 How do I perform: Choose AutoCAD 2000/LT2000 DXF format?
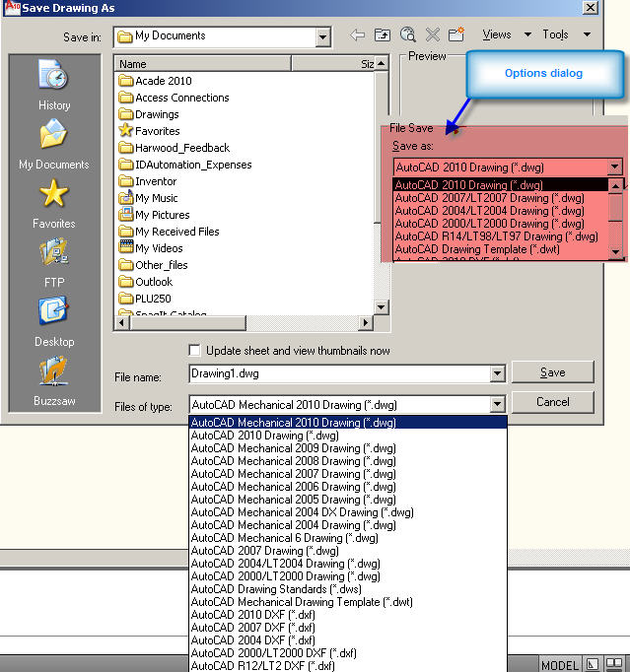tap(348, 652)
